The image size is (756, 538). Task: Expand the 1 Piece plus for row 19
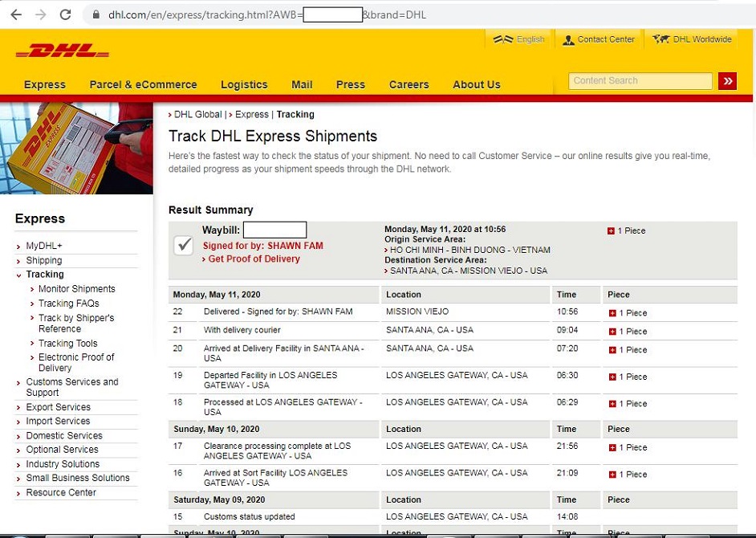(612, 377)
